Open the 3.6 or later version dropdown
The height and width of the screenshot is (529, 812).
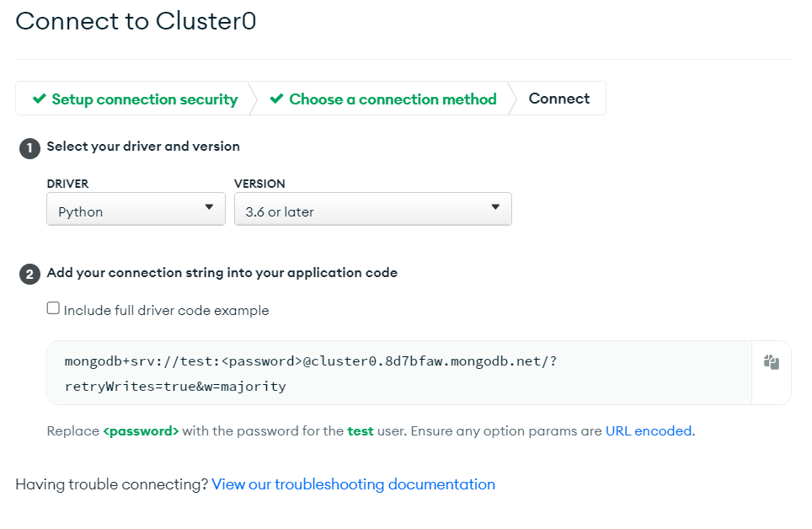[373, 209]
